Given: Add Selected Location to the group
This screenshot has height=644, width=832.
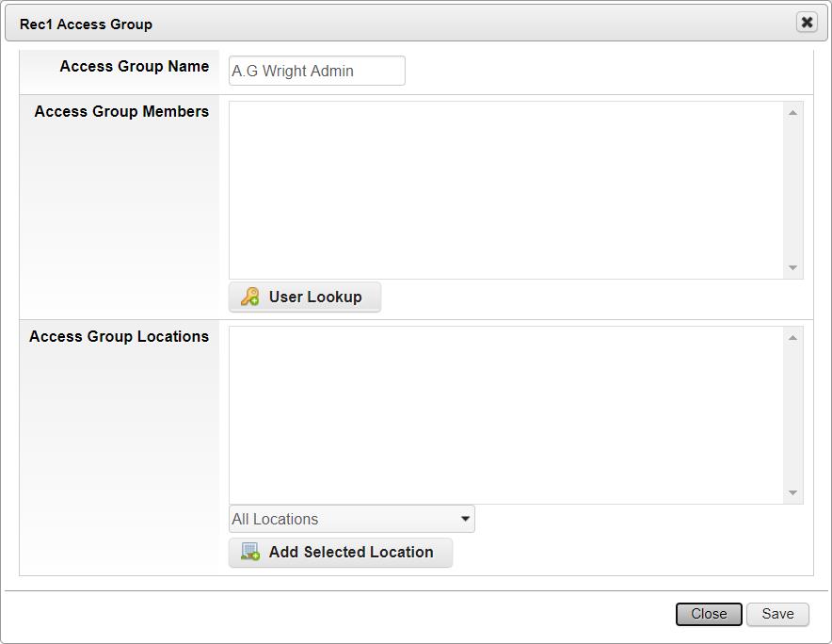Looking at the screenshot, I should pyautogui.click(x=340, y=552).
